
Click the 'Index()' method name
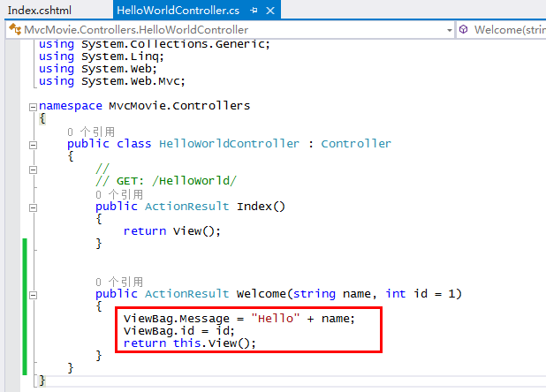(261, 207)
